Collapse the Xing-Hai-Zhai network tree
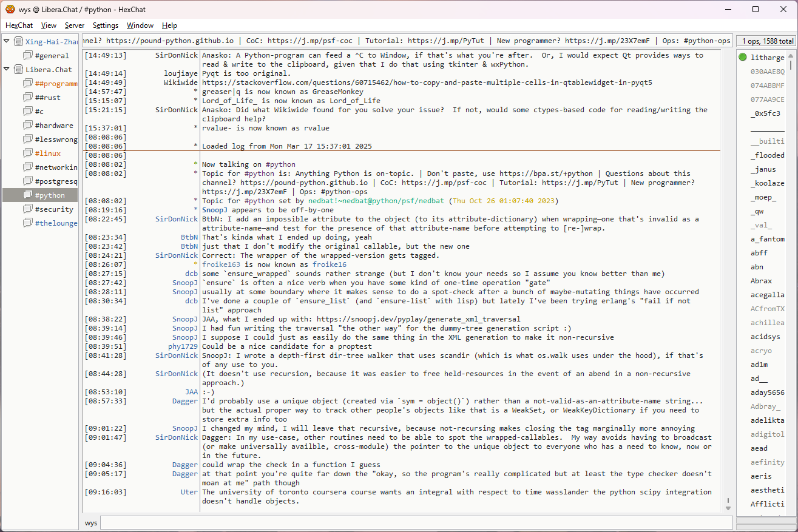Image resolution: width=798 pixels, height=532 pixels. (7, 42)
